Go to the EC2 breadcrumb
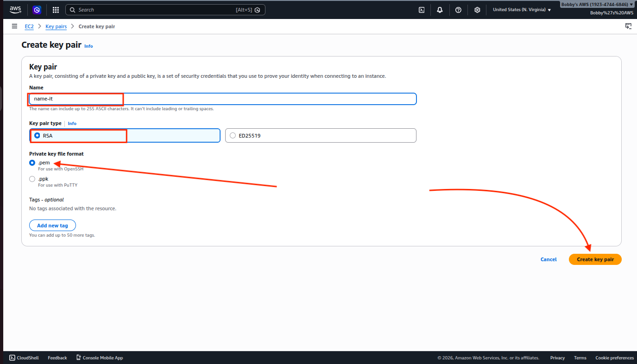The width and height of the screenshot is (637, 364). pyautogui.click(x=29, y=26)
